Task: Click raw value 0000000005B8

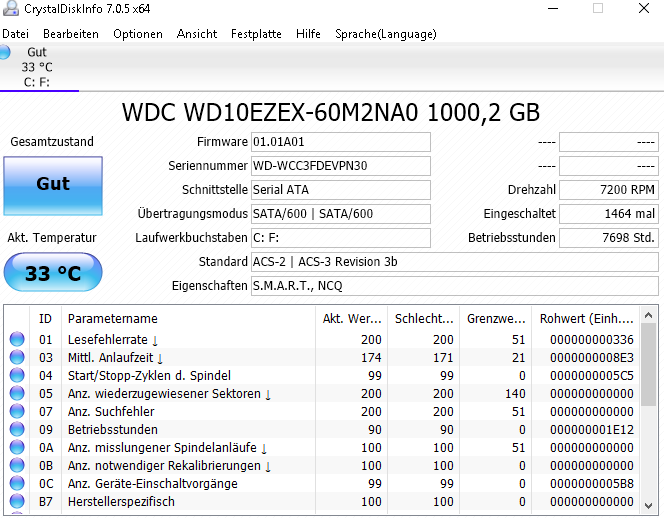Action: 592,484
